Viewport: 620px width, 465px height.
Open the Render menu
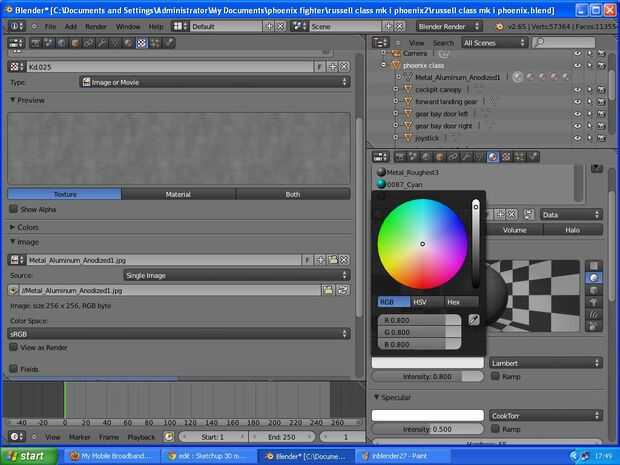(x=96, y=26)
